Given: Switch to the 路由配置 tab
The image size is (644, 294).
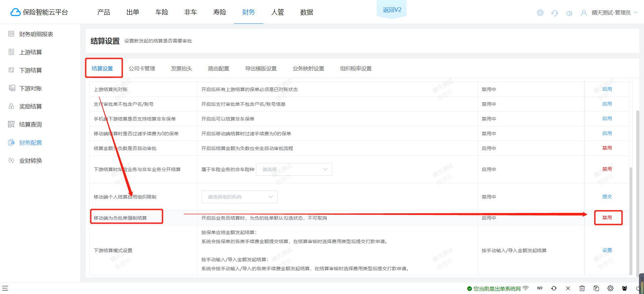Looking at the screenshot, I should click(x=219, y=68).
